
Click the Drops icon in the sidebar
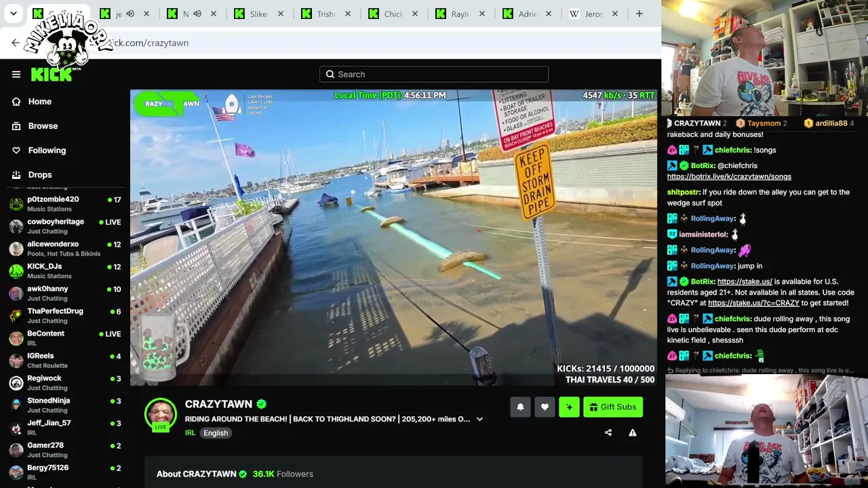pos(16,175)
